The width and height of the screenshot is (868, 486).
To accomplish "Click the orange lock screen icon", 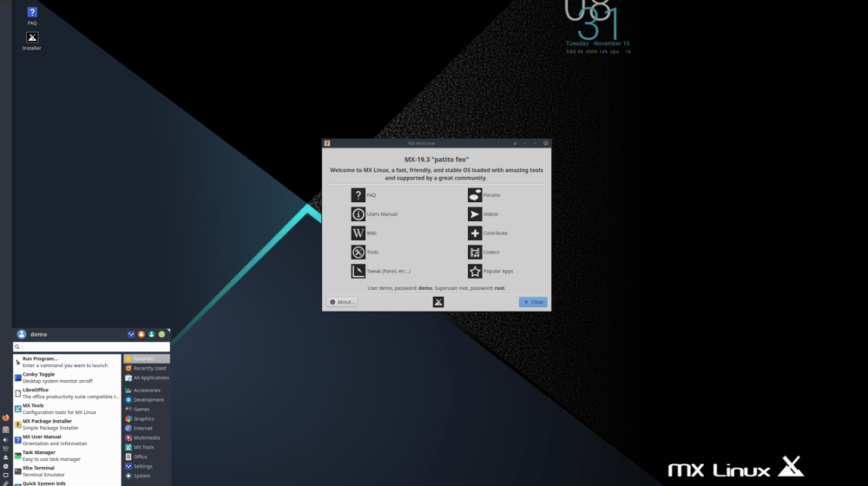I will coord(141,334).
